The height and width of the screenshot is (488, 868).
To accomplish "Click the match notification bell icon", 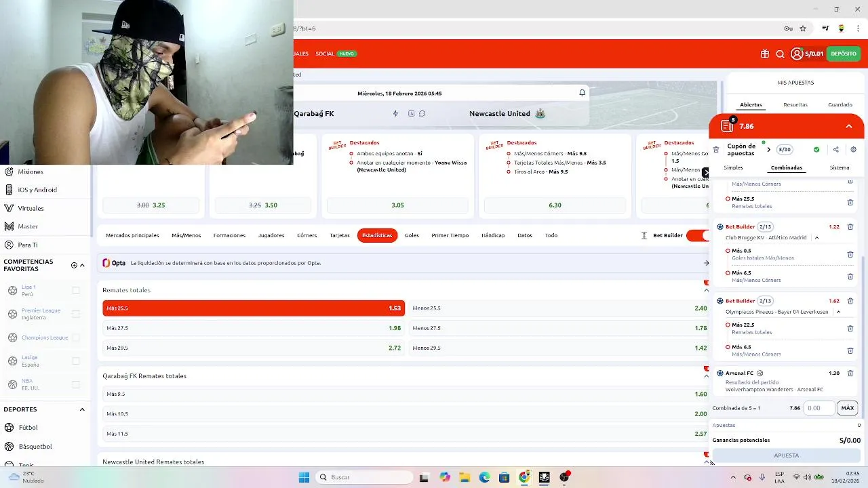I will [x=582, y=93].
